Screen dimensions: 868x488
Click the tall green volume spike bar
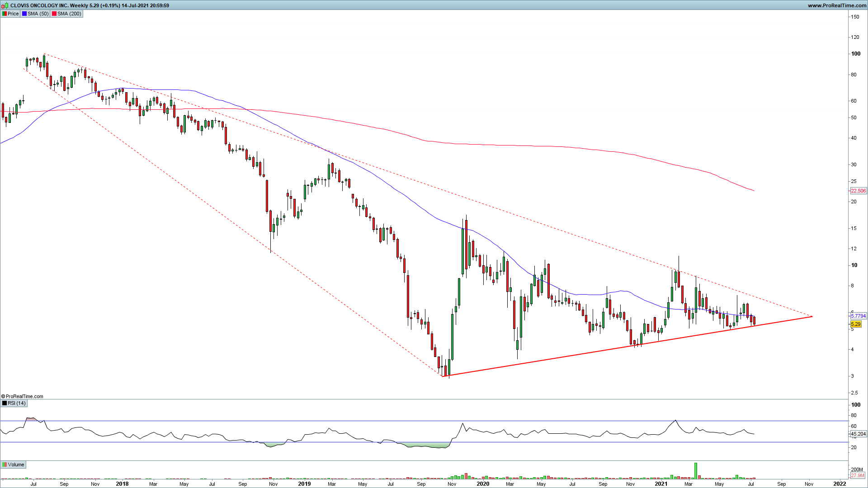click(695, 471)
